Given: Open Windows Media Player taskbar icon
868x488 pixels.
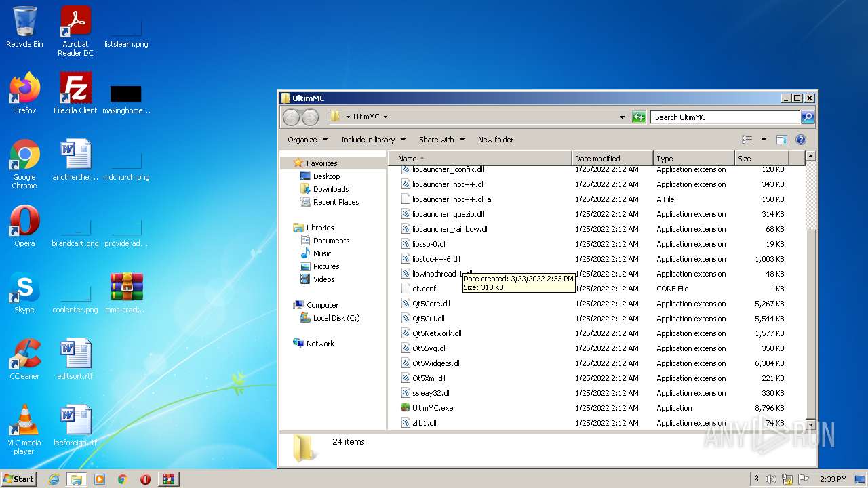Looking at the screenshot, I should click(100, 479).
